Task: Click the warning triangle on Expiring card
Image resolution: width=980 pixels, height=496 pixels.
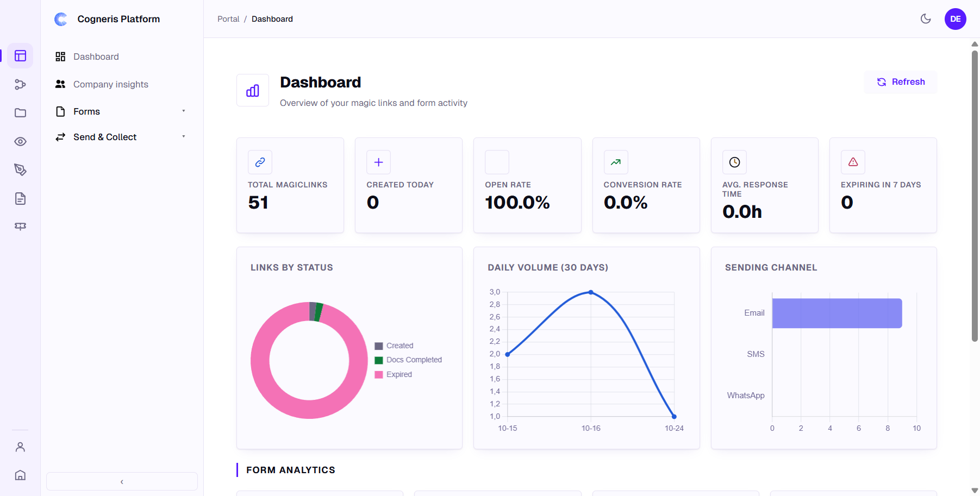Action: 853,162
